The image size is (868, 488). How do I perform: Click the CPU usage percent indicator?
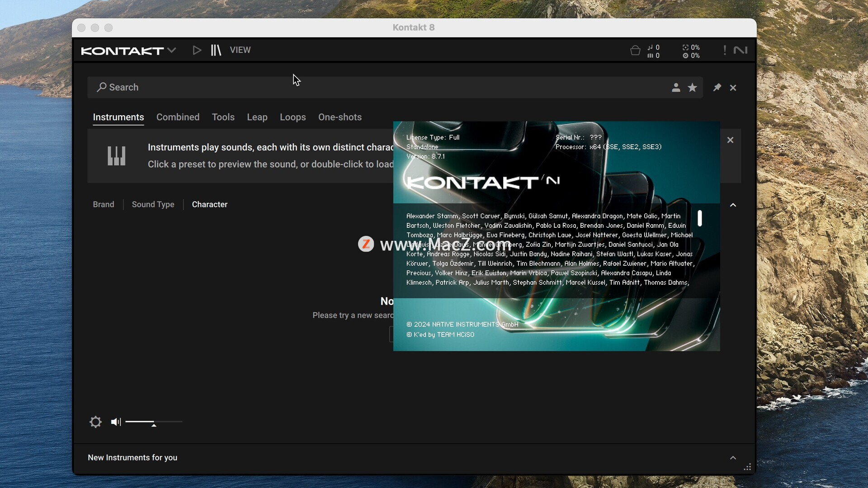pos(691,47)
